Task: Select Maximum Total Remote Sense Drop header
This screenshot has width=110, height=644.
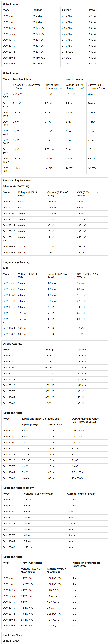Action: tap(87, 564)
